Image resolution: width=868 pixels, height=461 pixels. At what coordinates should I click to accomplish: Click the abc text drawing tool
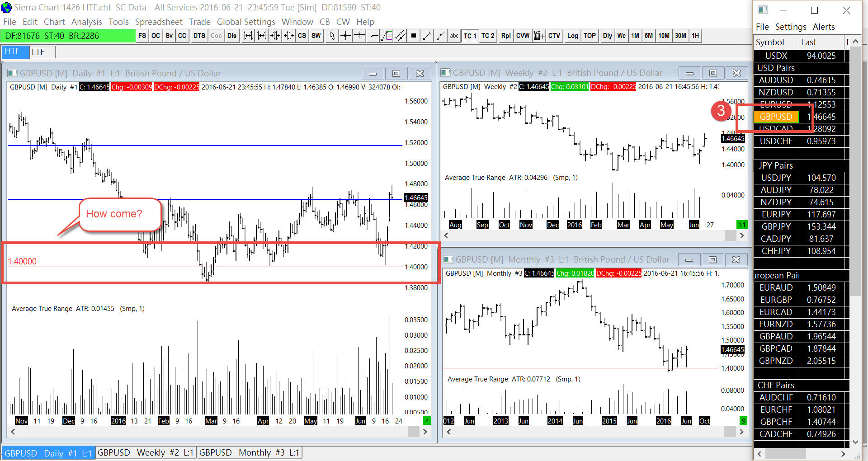(454, 36)
